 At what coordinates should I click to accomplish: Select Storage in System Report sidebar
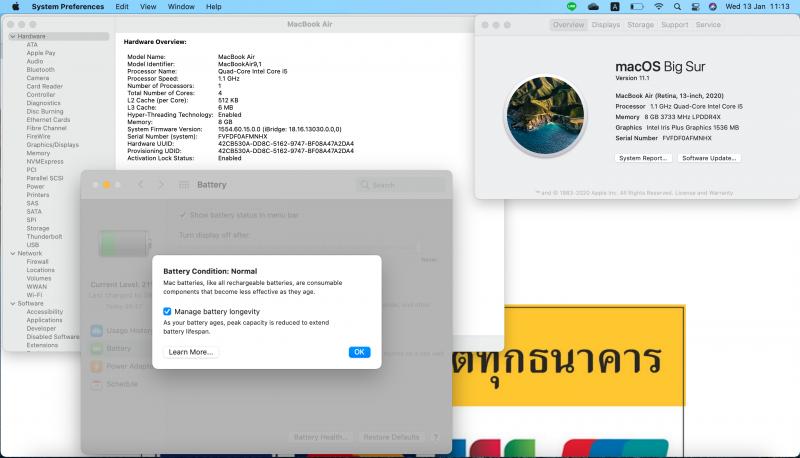point(38,228)
